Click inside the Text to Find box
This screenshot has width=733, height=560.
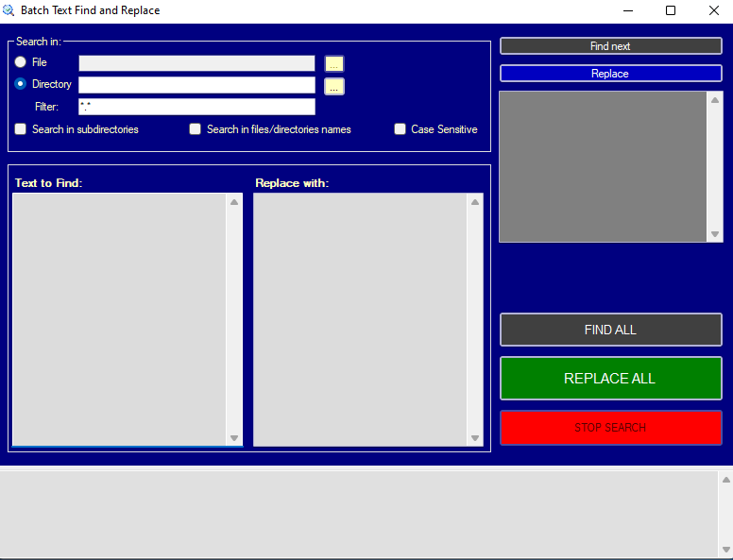point(120,320)
